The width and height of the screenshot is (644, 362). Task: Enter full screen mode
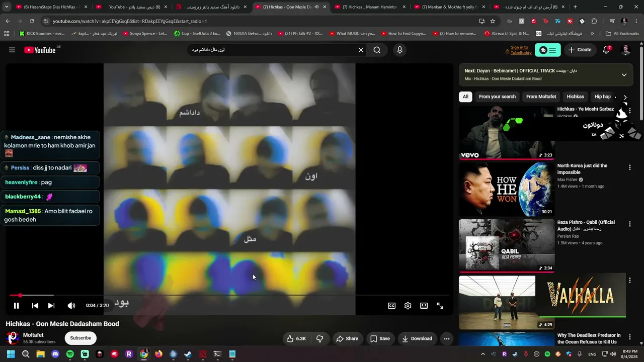440,305
